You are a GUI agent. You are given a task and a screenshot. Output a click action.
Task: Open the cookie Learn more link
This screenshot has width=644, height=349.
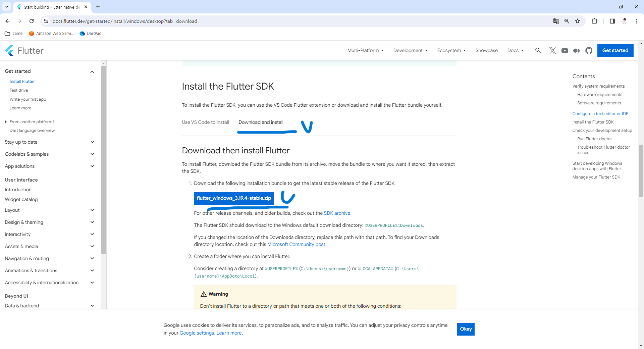point(229,333)
